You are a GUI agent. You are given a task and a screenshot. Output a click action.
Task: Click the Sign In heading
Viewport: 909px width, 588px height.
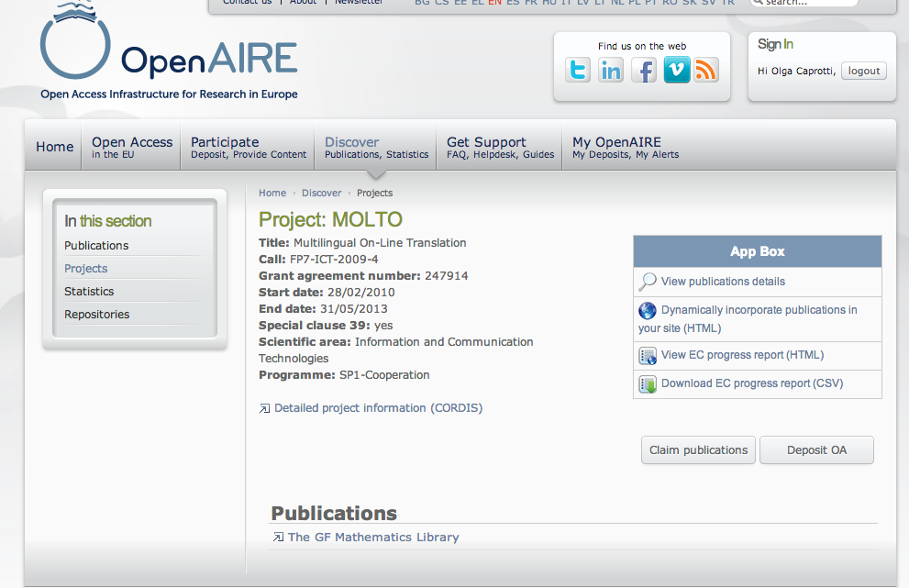point(775,44)
